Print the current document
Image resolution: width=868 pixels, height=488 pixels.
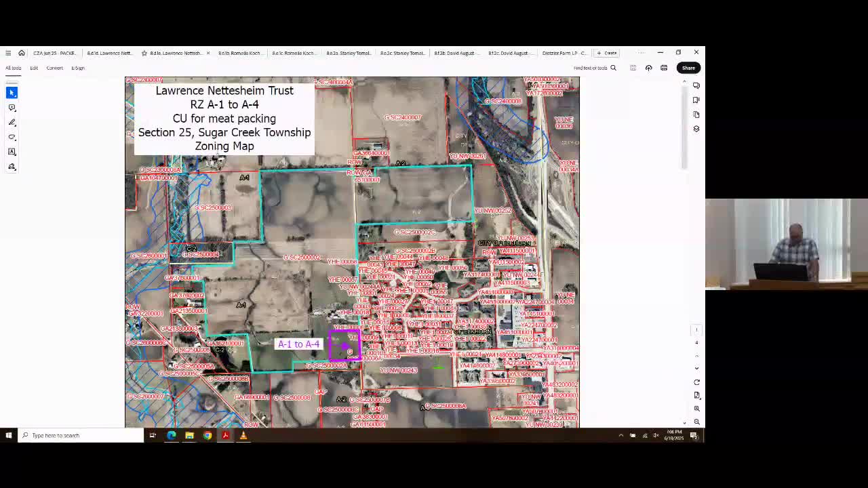[x=664, y=68]
